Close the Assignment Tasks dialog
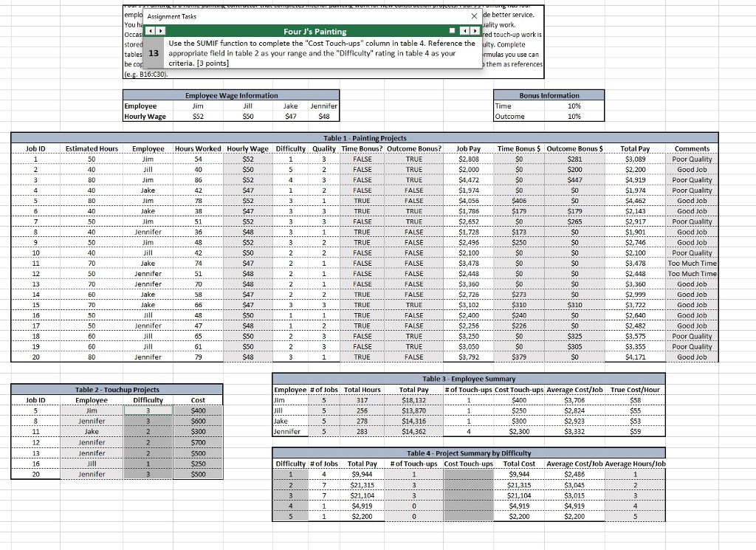Viewport: 756px width, 550px height. click(474, 16)
